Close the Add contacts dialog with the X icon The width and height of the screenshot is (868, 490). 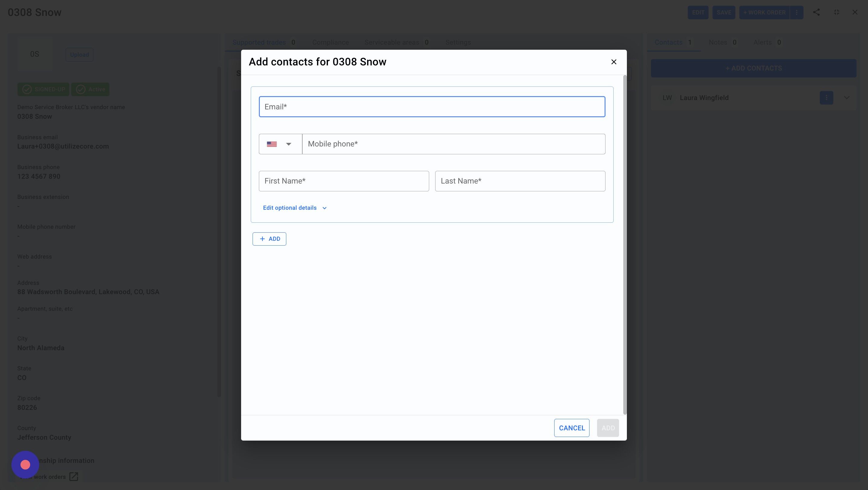tap(614, 62)
